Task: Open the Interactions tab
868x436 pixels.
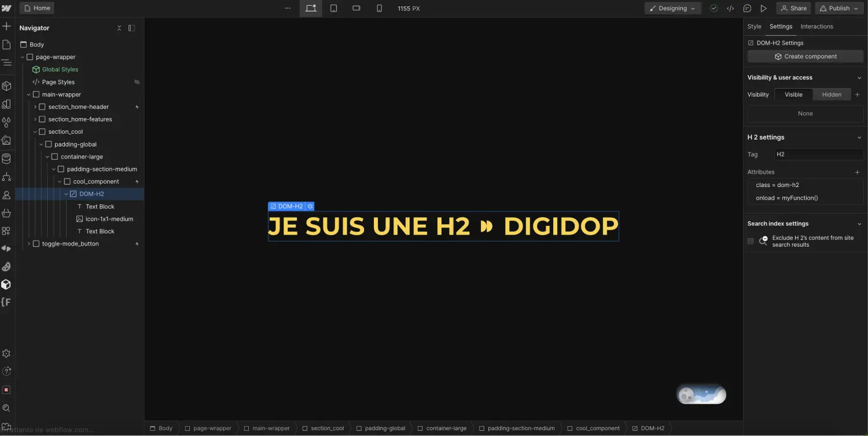Action: coord(816,26)
